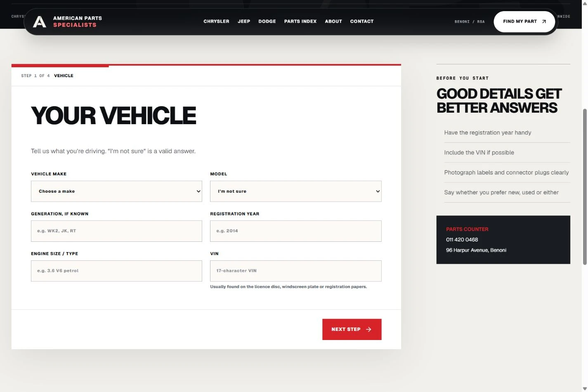Click the tip Have the registration year handy

pos(487,132)
